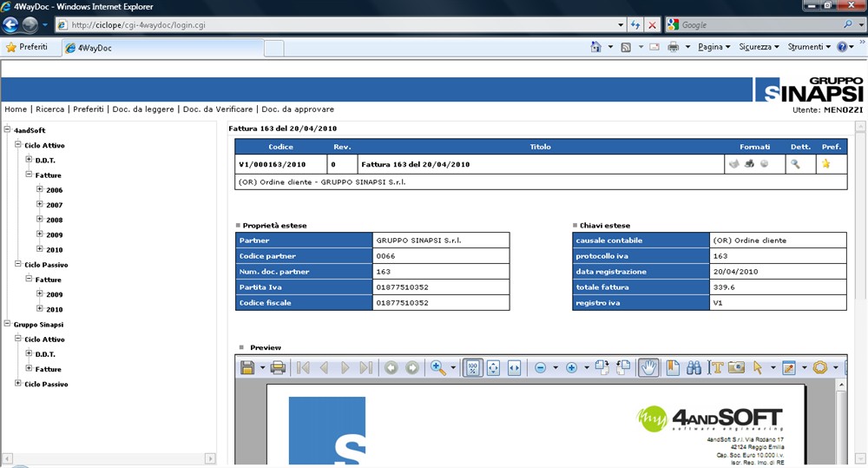868x468 pixels.
Task: Collapse the 4andSoft tree node
Action: [x=7, y=129]
